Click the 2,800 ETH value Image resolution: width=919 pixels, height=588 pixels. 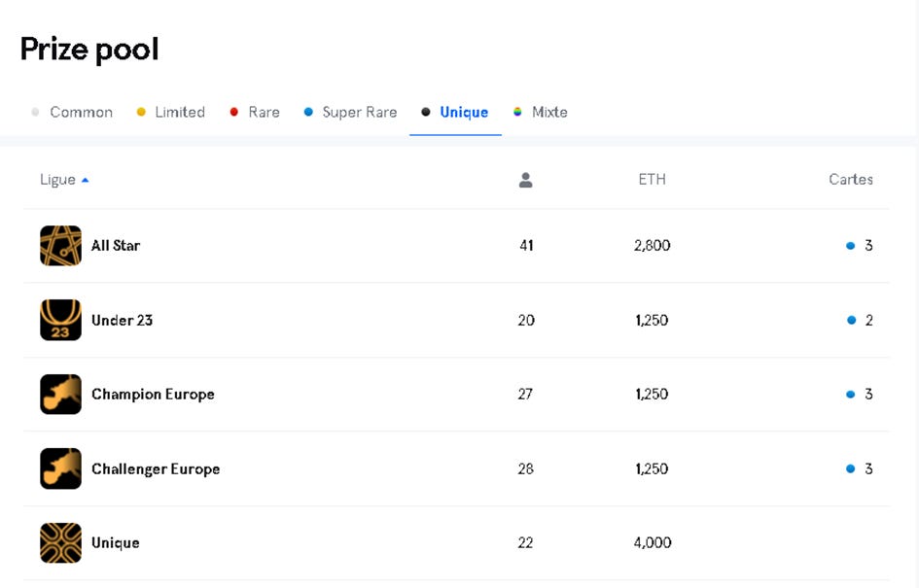point(652,245)
